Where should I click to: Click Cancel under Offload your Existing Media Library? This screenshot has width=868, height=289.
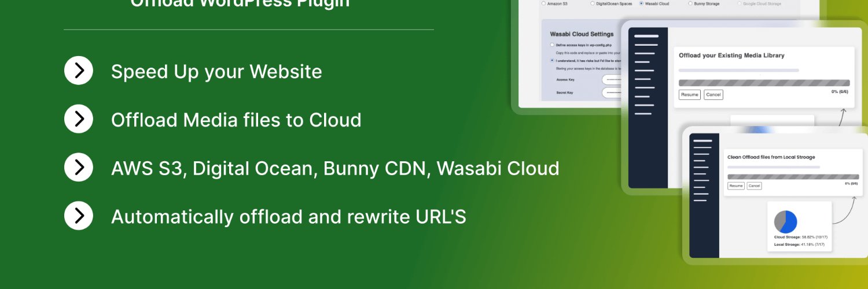click(713, 95)
